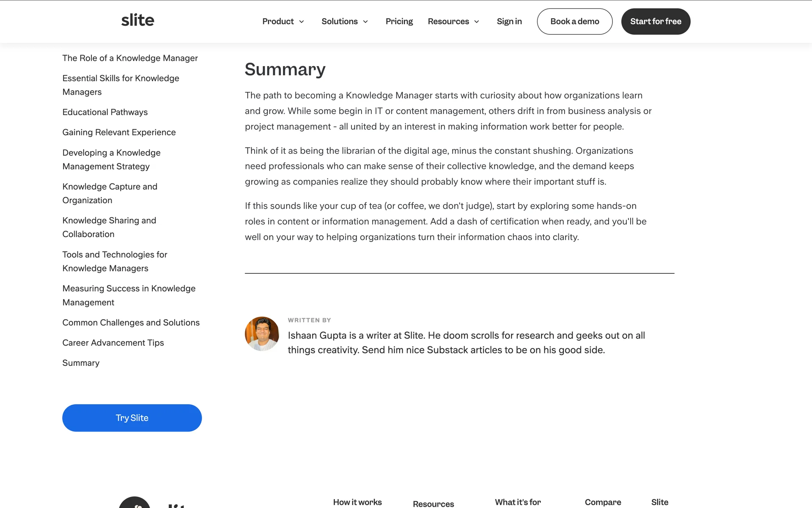Expand the Solutions dropdown menu

[x=345, y=22]
